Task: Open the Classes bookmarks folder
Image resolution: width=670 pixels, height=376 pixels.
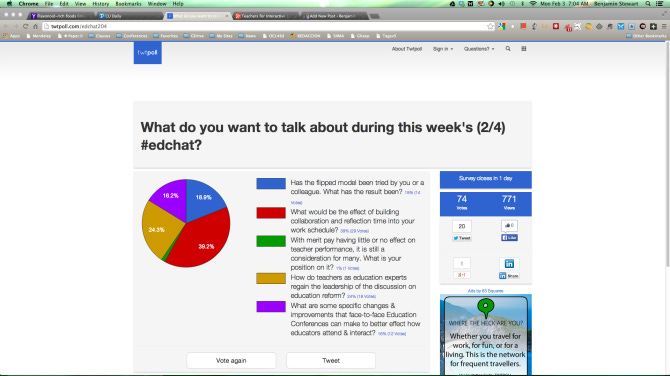Action: tap(100, 36)
